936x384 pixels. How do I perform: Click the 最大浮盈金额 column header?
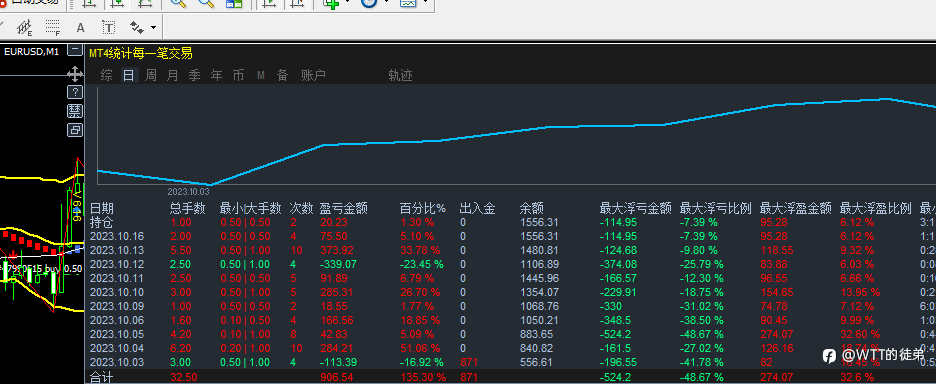[x=796, y=208]
